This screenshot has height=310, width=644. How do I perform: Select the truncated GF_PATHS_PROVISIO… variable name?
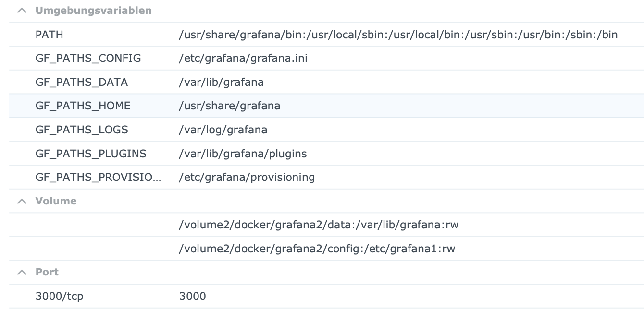coord(98,177)
